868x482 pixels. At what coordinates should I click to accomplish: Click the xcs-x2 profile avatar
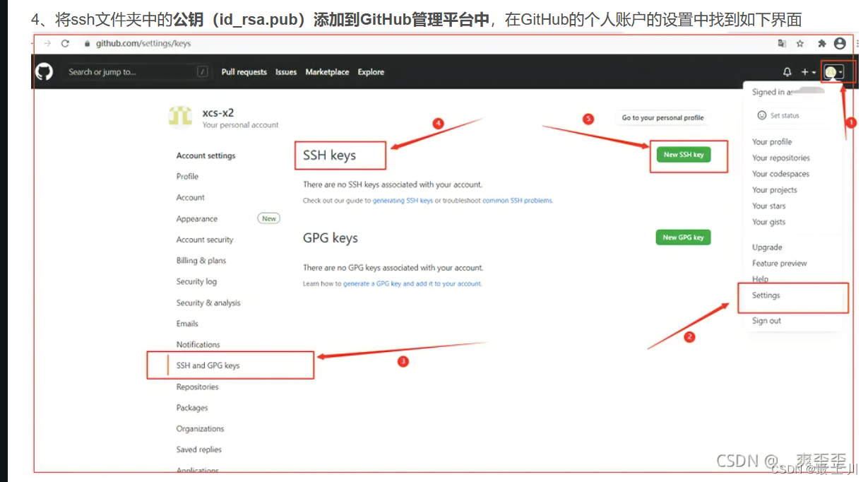point(181,117)
